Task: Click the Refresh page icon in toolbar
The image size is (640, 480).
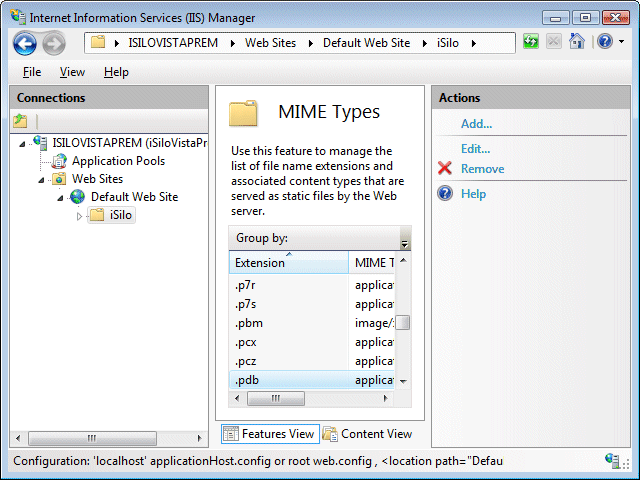Action: (x=530, y=42)
